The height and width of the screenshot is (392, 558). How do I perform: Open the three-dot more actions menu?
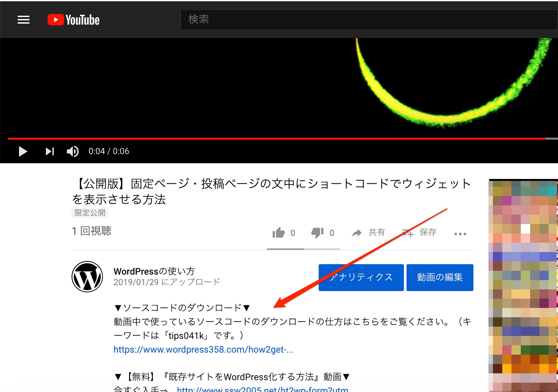460,234
